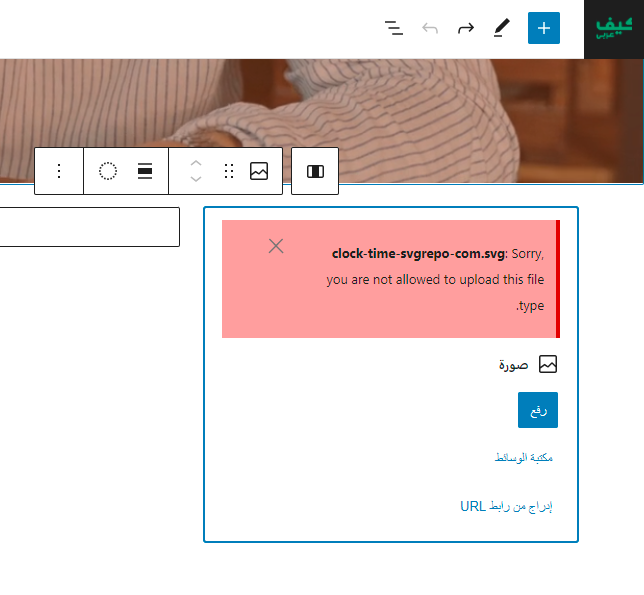This screenshot has width=644, height=595.
Task: Click the block drag handle dots
Action: 229,171
